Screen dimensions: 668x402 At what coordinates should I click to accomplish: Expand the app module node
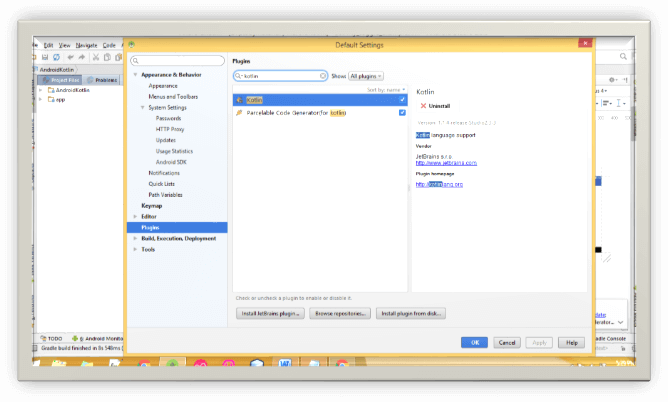point(41,100)
